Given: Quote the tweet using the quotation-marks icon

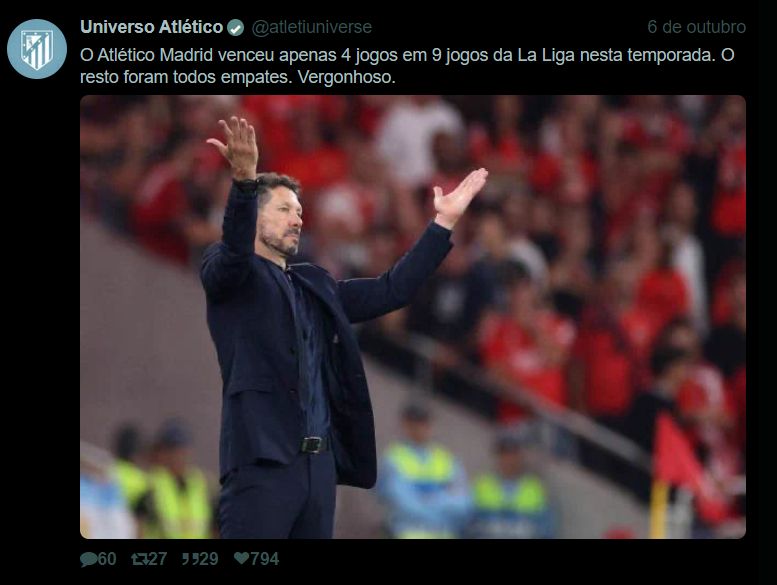Looking at the screenshot, I should pos(189,559).
